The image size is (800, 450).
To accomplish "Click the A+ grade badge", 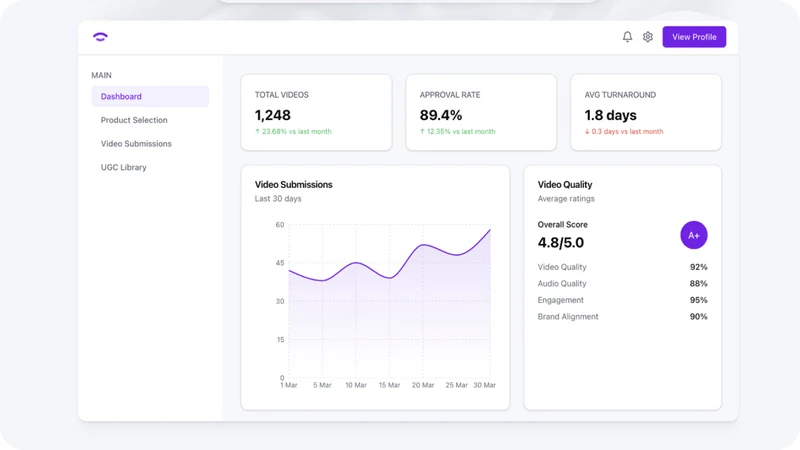I will pyautogui.click(x=693, y=235).
